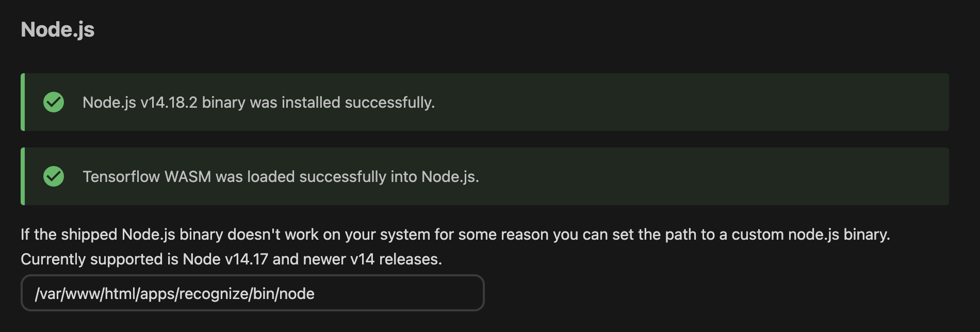
Task: Click the green accent bar of the WASM banner
Action: click(22, 176)
